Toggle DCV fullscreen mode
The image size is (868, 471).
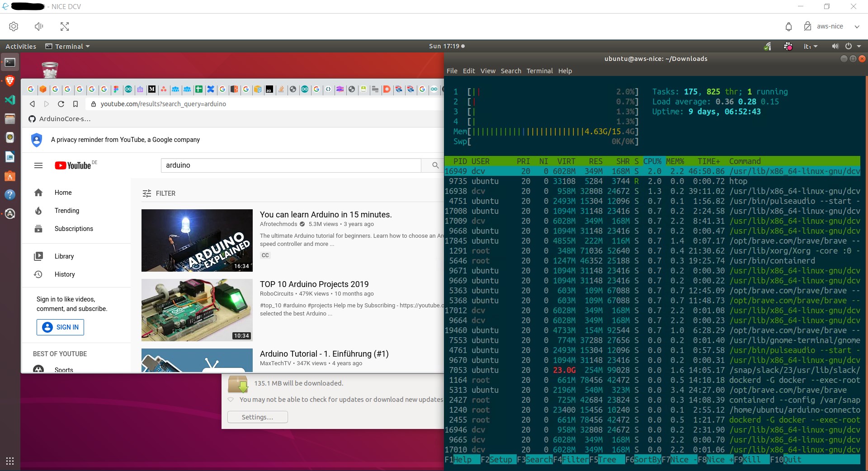[x=65, y=26]
